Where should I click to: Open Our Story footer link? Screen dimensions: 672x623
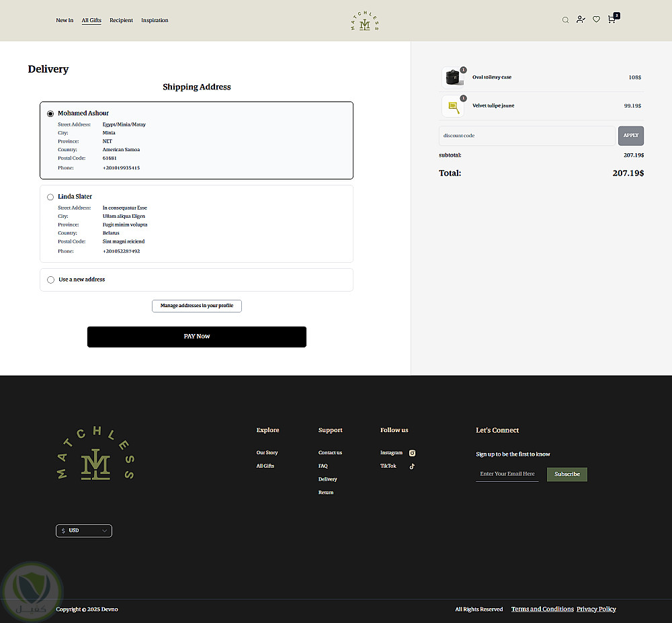coord(267,452)
